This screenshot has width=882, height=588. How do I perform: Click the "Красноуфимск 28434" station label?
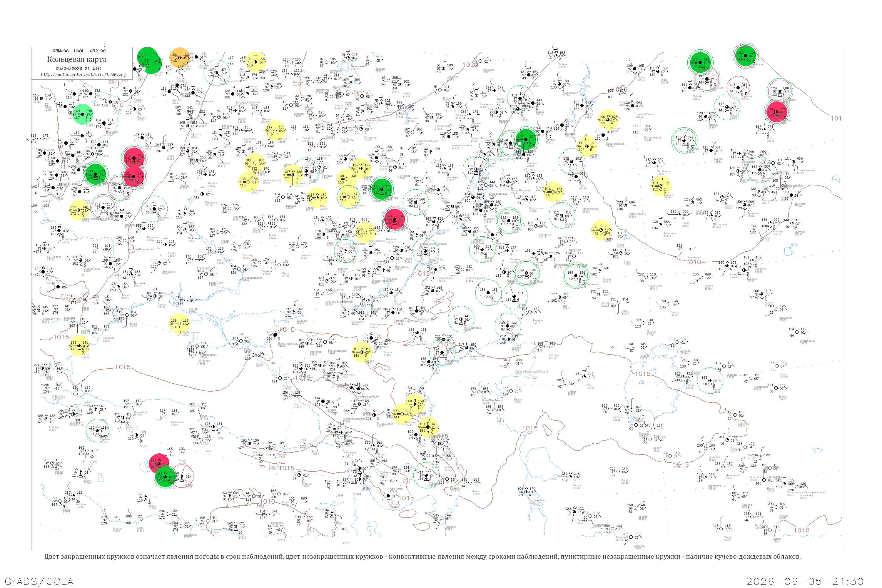pos(615,145)
